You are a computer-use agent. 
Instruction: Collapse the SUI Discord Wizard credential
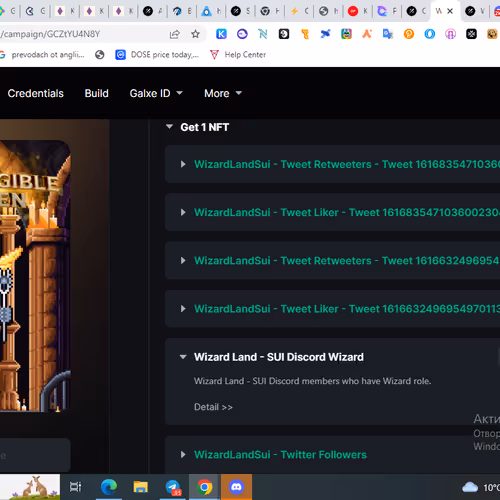183,357
